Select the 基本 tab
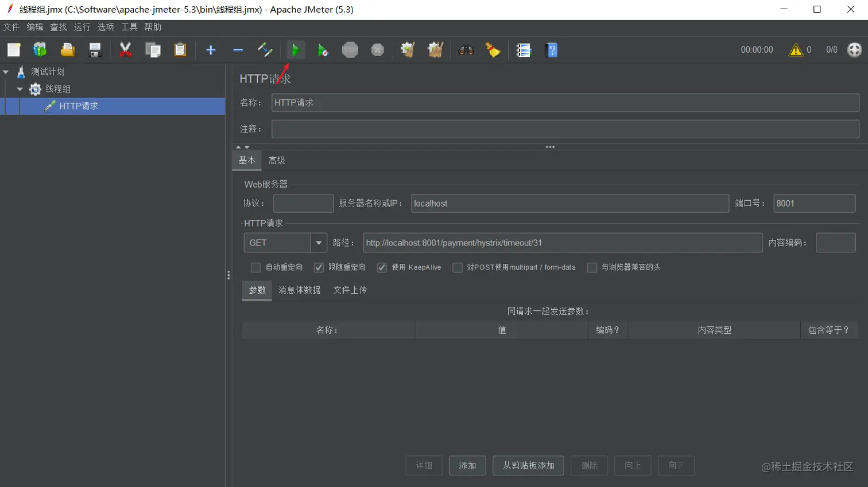The height and width of the screenshot is (487, 868). point(247,161)
